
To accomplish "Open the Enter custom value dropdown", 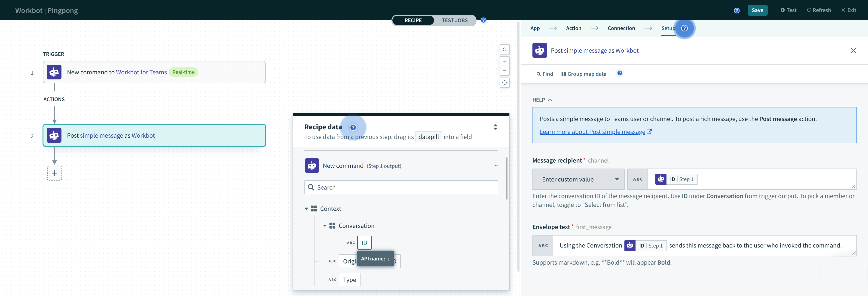I will click(x=579, y=179).
